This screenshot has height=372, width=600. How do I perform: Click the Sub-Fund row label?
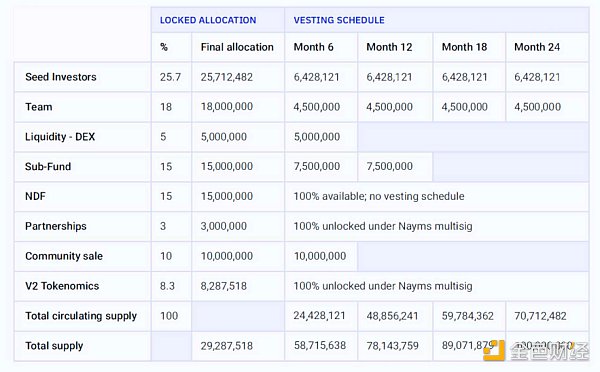pos(48,166)
